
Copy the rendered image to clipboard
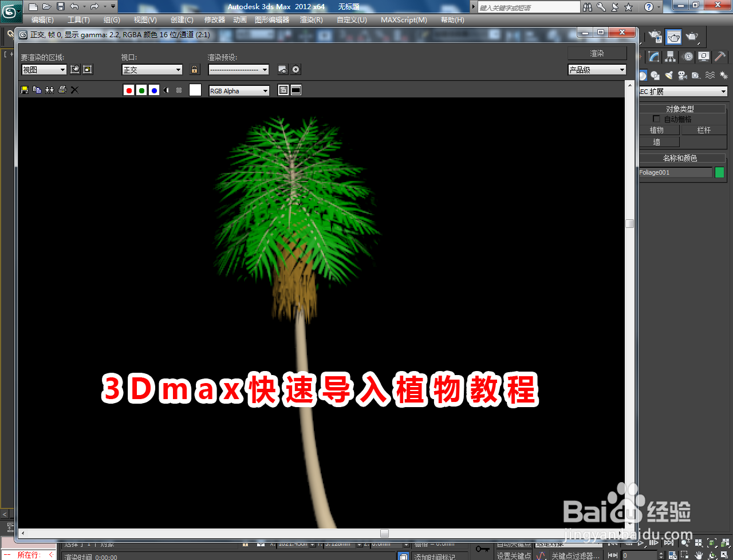tap(36, 90)
